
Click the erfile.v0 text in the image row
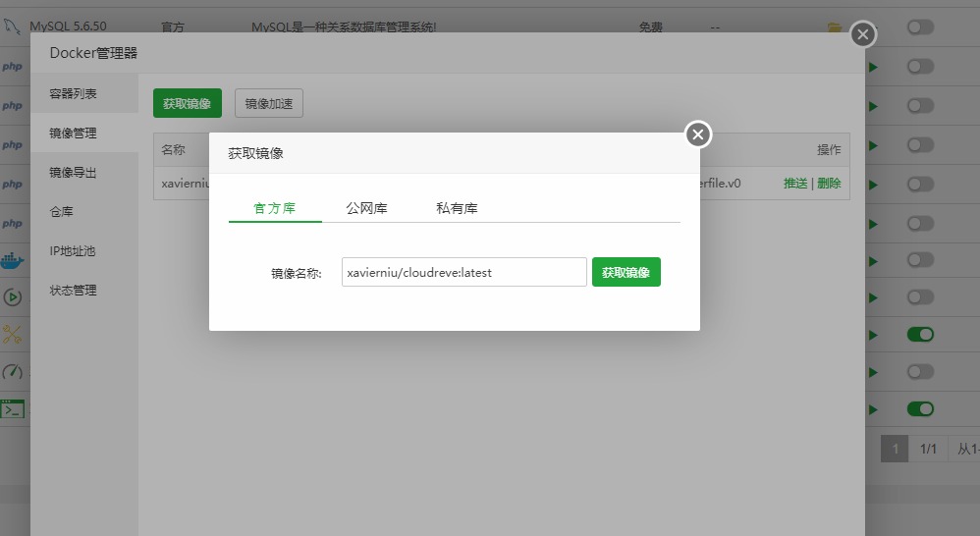click(720, 183)
